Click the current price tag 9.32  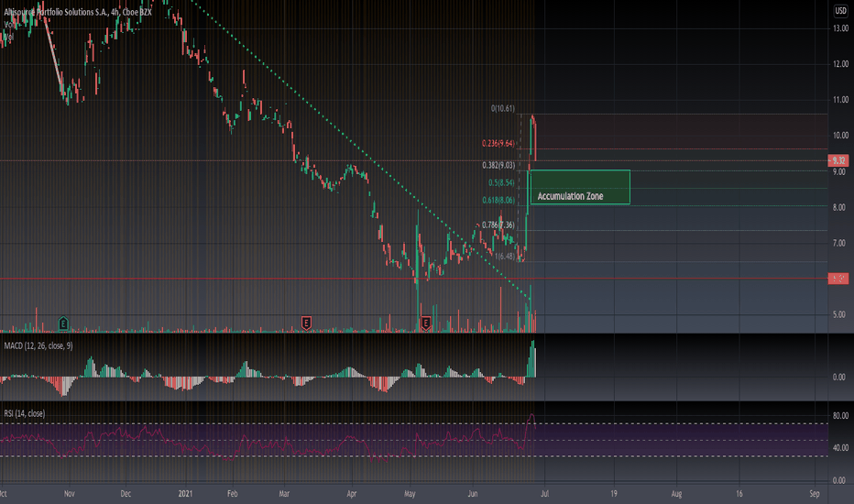pos(838,160)
